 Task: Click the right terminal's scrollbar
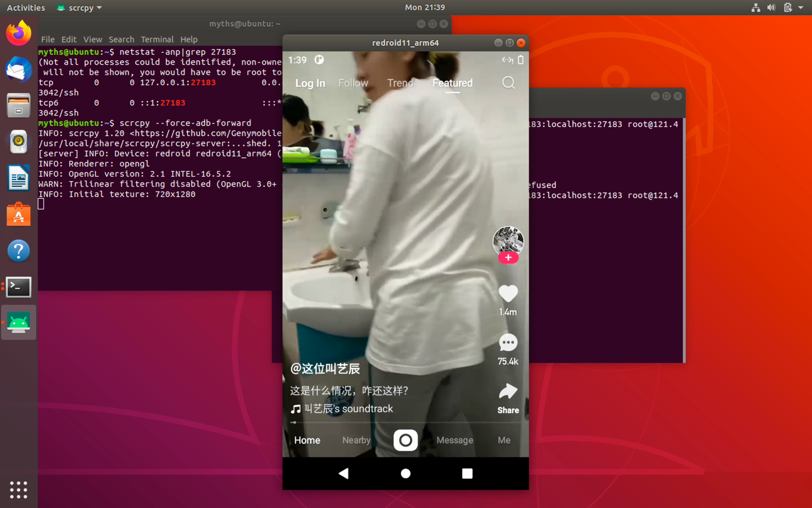(684, 240)
